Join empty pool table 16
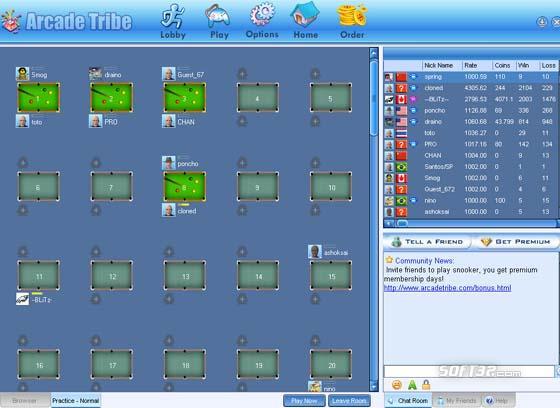The image size is (560, 408). (39, 364)
